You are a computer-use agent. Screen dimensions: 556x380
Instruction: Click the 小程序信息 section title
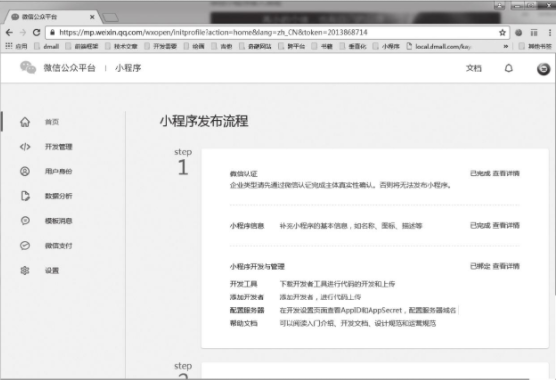247,226
